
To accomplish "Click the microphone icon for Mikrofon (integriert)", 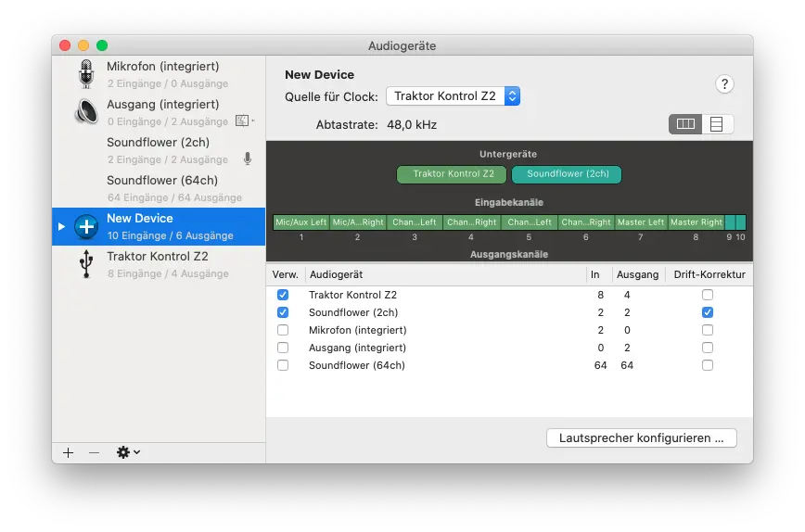I will click(x=86, y=74).
